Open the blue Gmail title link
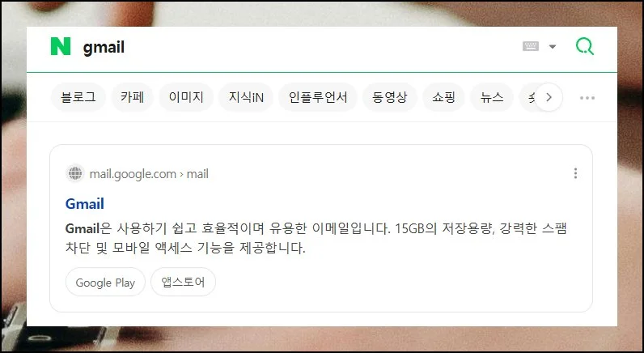 coord(85,203)
